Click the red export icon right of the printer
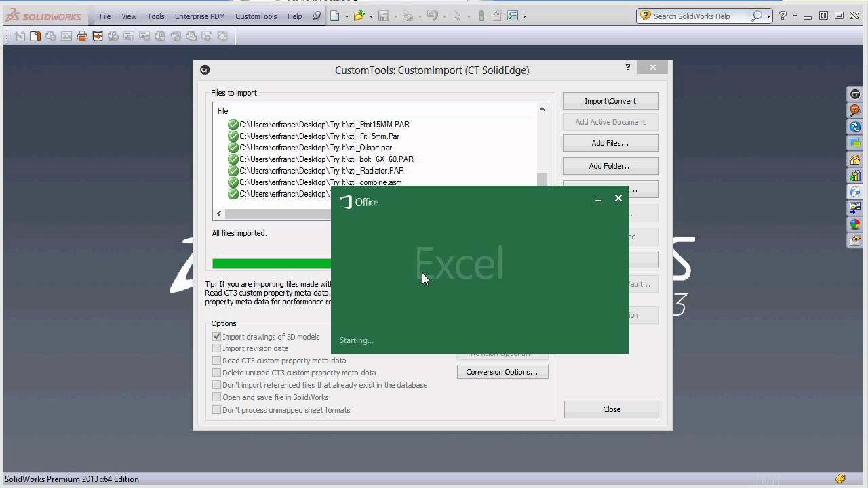Screen dimensions: 868x488 tap(98, 36)
